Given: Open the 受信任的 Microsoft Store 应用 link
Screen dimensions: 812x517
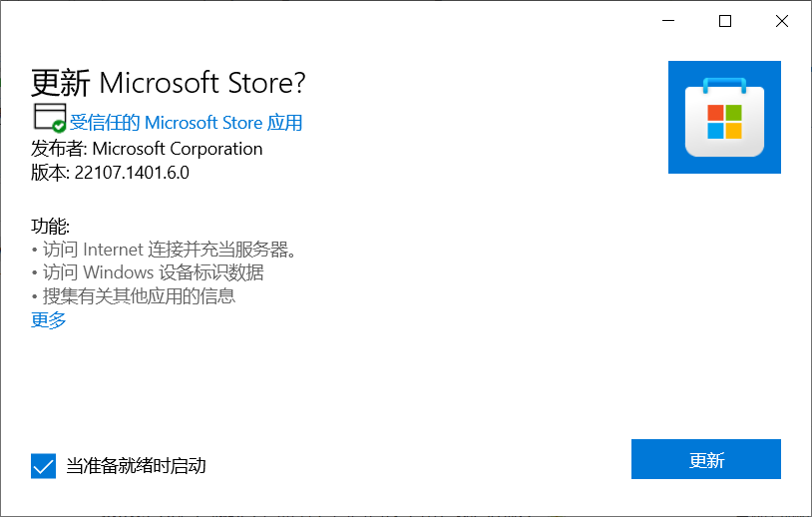Looking at the screenshot, I should tap(186, 123).
